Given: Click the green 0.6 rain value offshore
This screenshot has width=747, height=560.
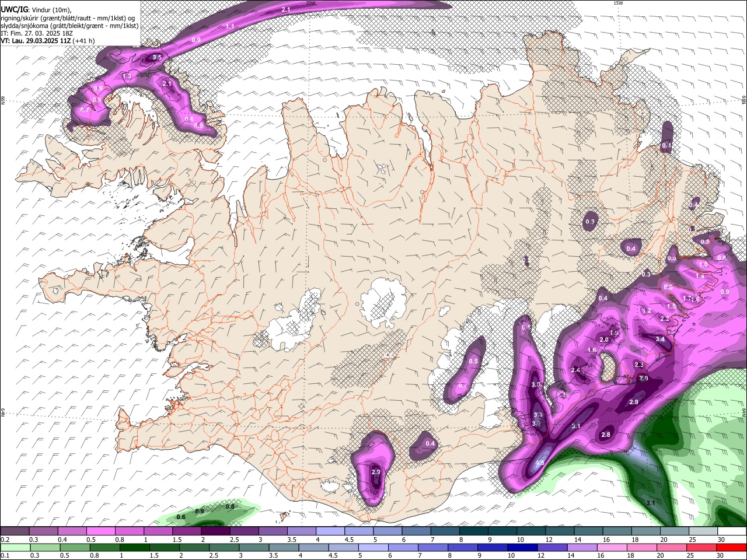Looking at the screenshot, I should click(x=181, y=517).
